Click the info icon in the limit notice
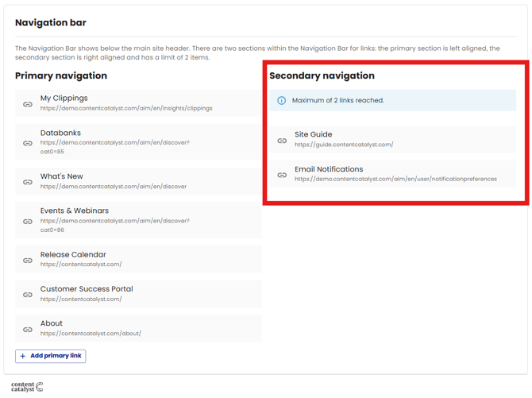532x398 pixels. point(281,101)
